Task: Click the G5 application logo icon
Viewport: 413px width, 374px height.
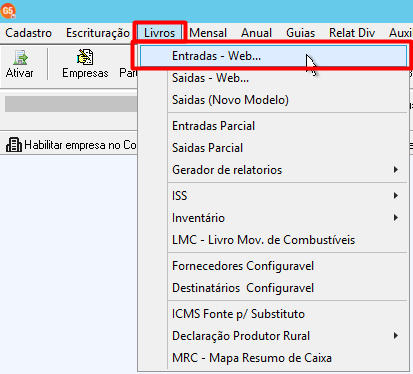Action: [8, 11]
